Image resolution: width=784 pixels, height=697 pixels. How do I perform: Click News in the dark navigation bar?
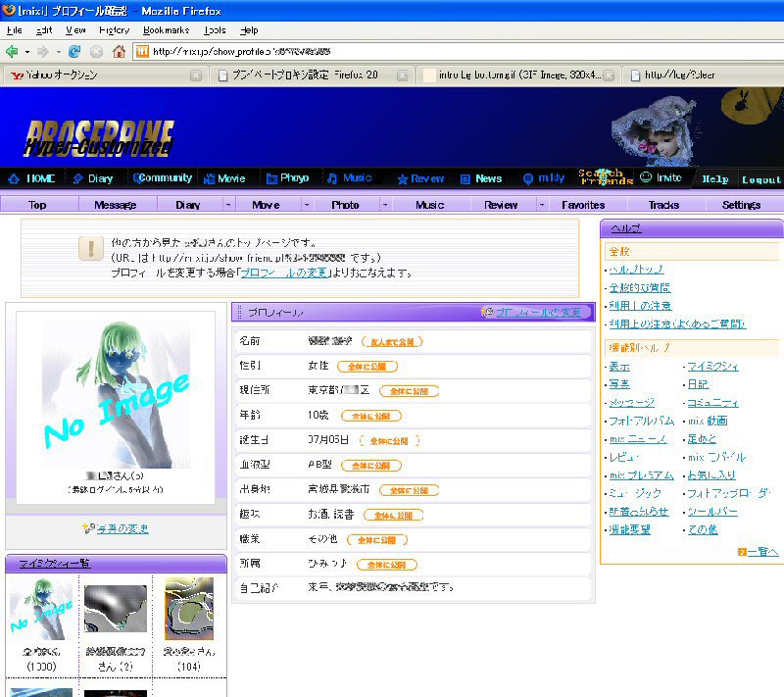click(481, 178)
